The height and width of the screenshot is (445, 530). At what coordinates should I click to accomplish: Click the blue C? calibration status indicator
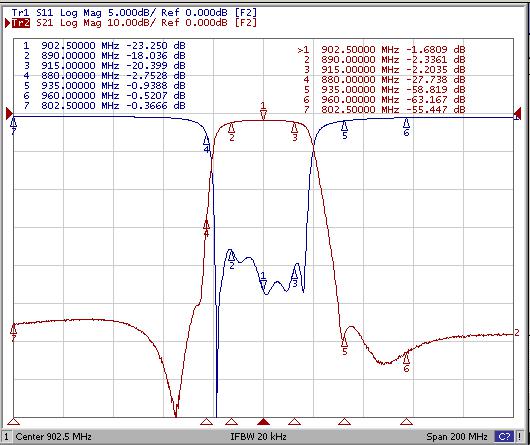504,437
